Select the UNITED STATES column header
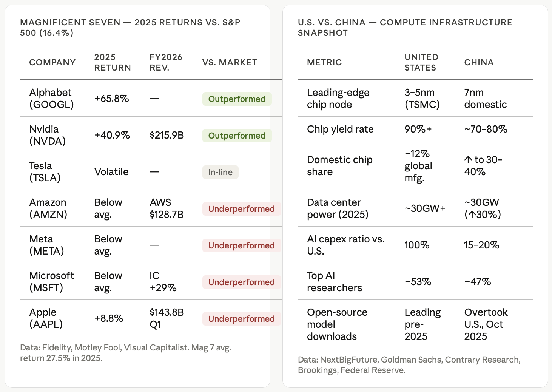 pyautogui.click(x=421, y=62)
